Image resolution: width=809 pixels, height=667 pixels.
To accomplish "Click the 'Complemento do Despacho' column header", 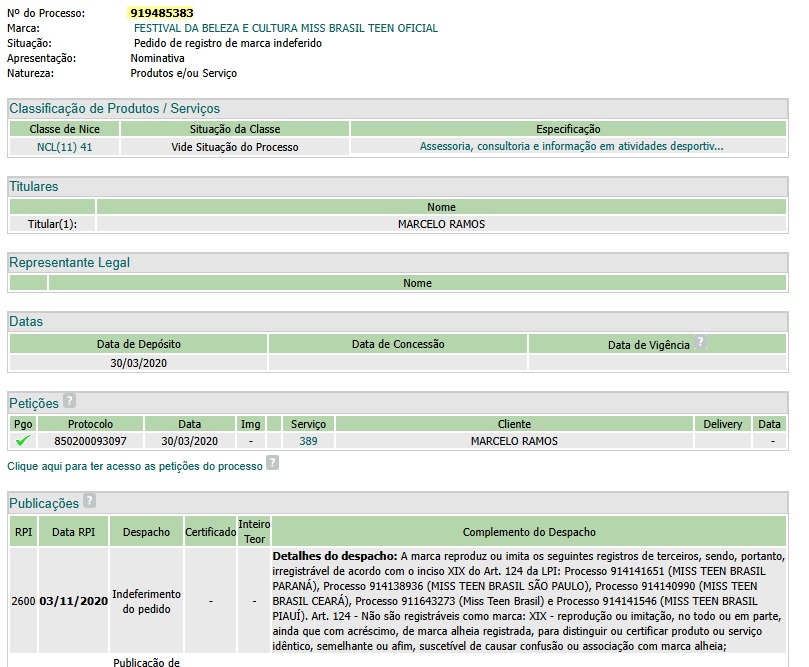I will [x=529, y=532].
